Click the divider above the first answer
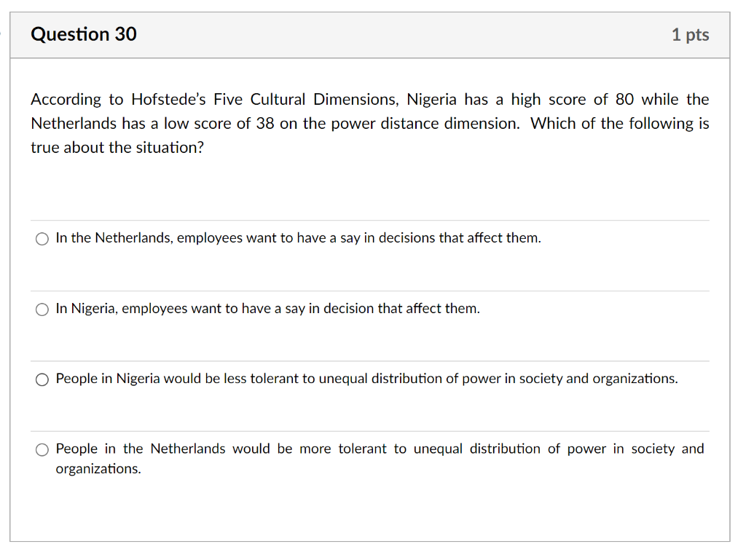Image resolution: width=746 pixels, height=560 pixels. click(370, 220)
